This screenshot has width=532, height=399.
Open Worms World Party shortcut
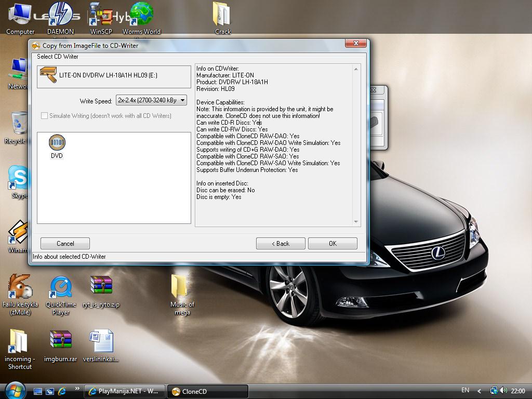[141, 18]
